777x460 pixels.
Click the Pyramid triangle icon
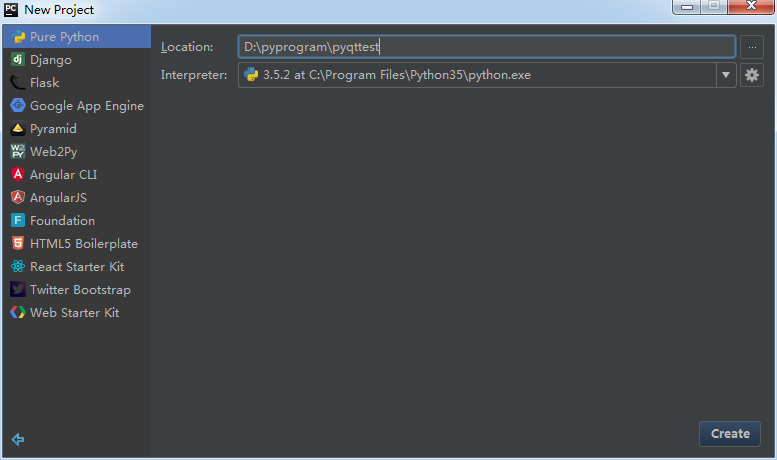coord(18,128)
